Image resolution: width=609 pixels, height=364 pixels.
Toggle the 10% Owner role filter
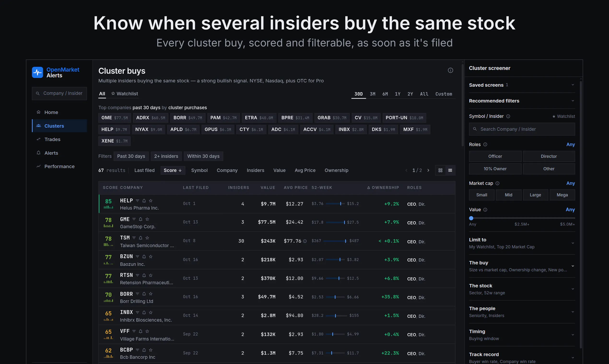coord(495,169)
